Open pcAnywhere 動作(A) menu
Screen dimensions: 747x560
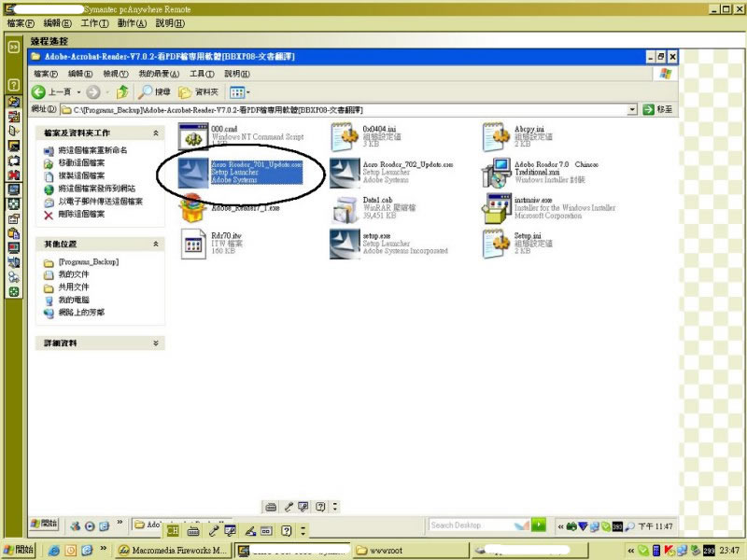[x=132, y=22]
